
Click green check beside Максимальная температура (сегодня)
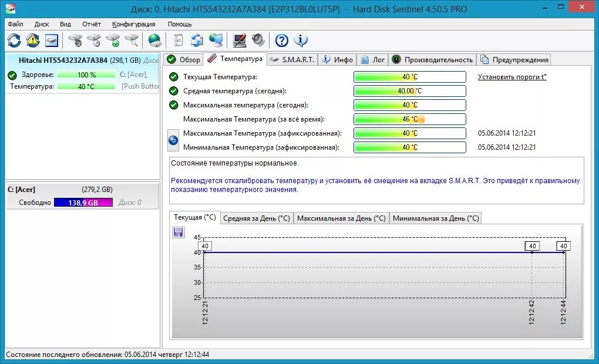tap(173, 105)
